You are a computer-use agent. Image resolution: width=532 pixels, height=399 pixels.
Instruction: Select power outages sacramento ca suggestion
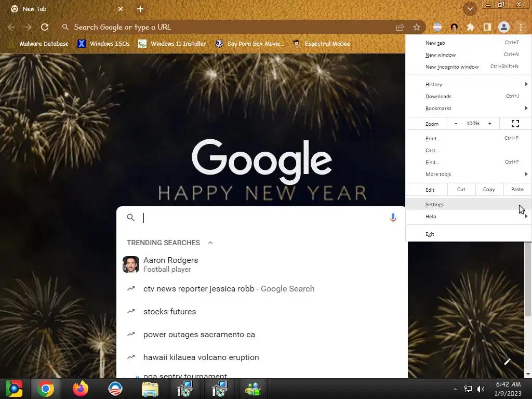coord(262,335)
